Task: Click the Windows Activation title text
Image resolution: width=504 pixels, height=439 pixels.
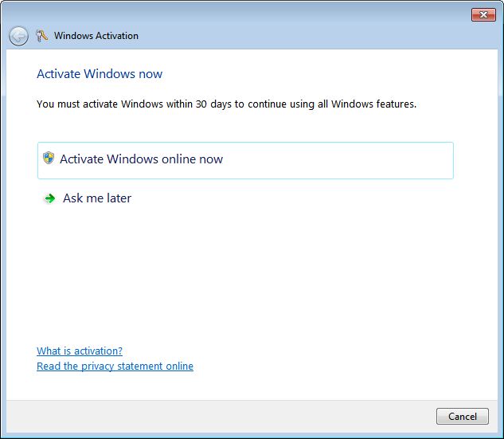Action: click(96, 36)
